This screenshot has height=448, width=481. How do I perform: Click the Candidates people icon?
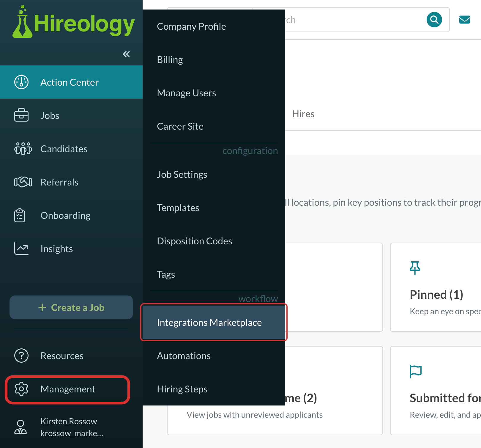(23, 149)
